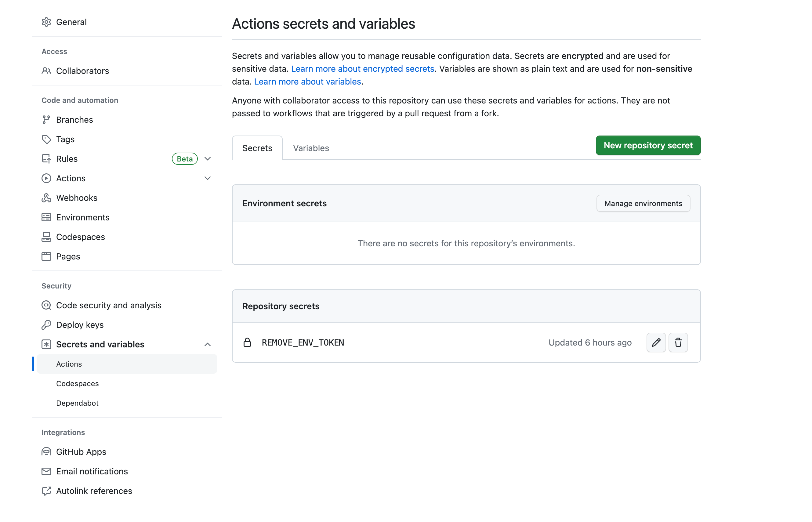This screenshot has height=522, width=812.
Task: Select the Pages icon
Action: pyautogui.click(x=47, y=256)
